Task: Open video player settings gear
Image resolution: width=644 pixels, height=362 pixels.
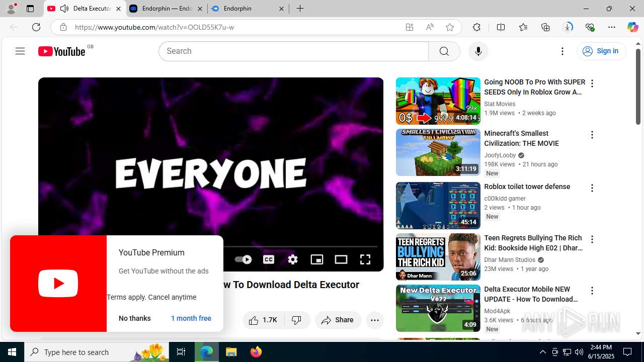Action: (x=293, y=259)
